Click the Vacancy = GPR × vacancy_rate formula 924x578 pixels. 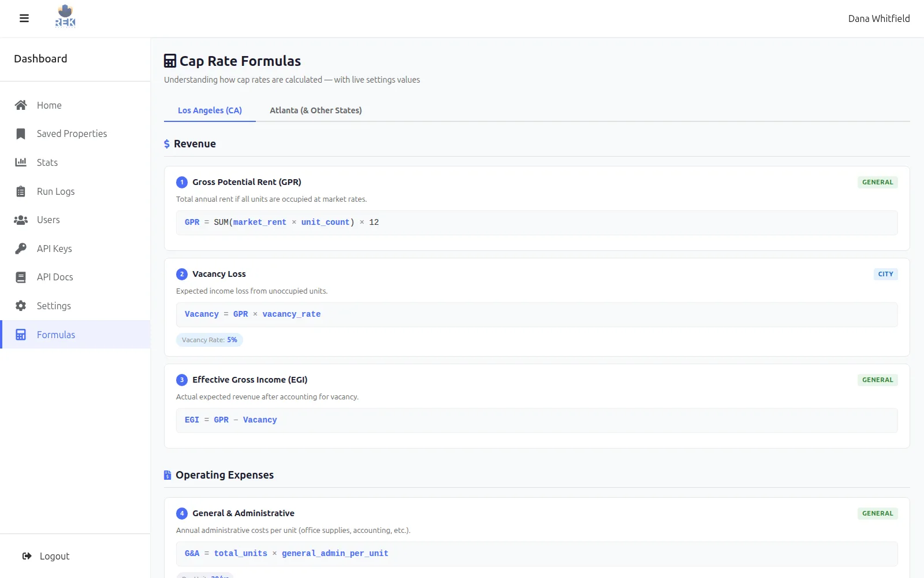537,314
